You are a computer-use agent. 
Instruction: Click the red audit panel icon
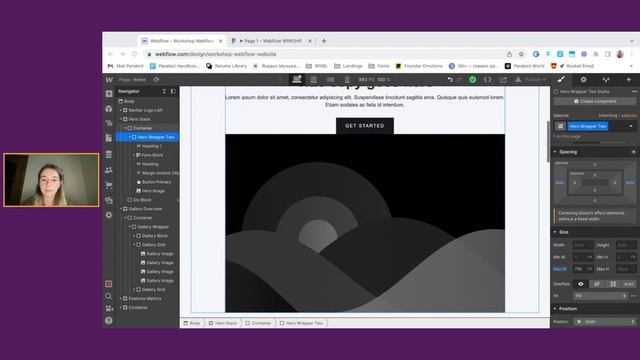(x=109, y=284)
